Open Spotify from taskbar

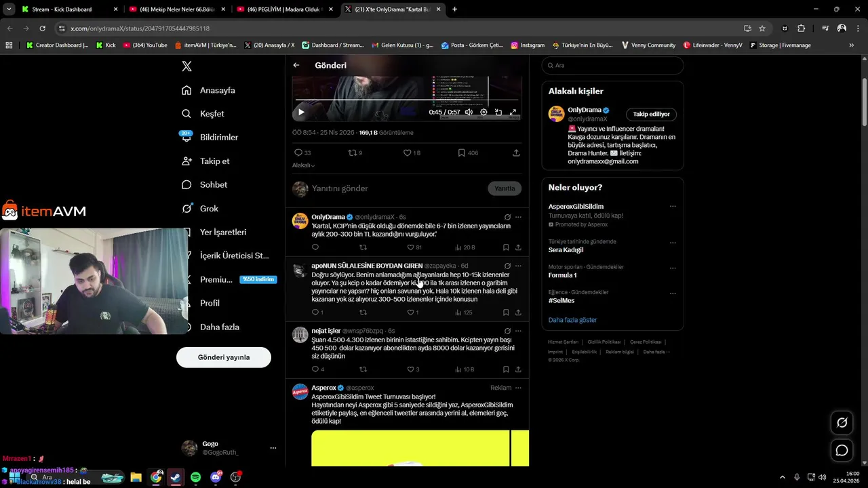tap(195, 477)
